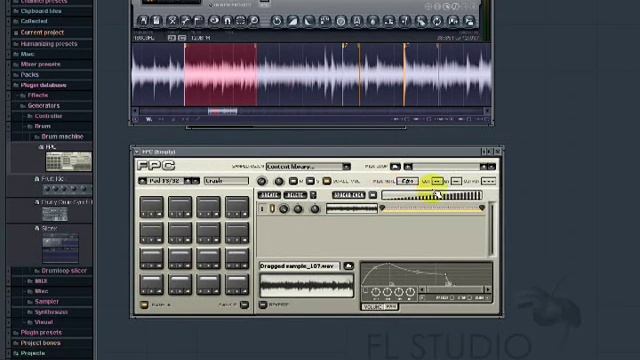
Task: Toggle the small button right of SPREAD EVEN
Action: [373, 195]
